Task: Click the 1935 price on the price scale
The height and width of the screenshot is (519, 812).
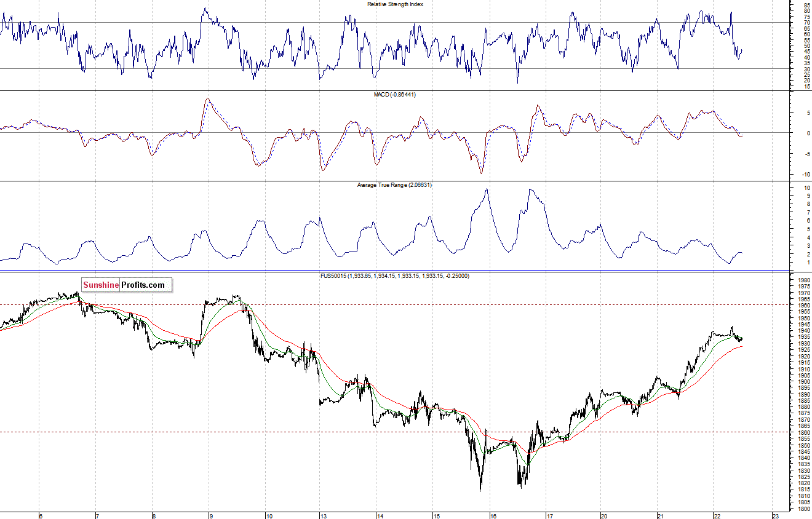Action: [803, 337]
